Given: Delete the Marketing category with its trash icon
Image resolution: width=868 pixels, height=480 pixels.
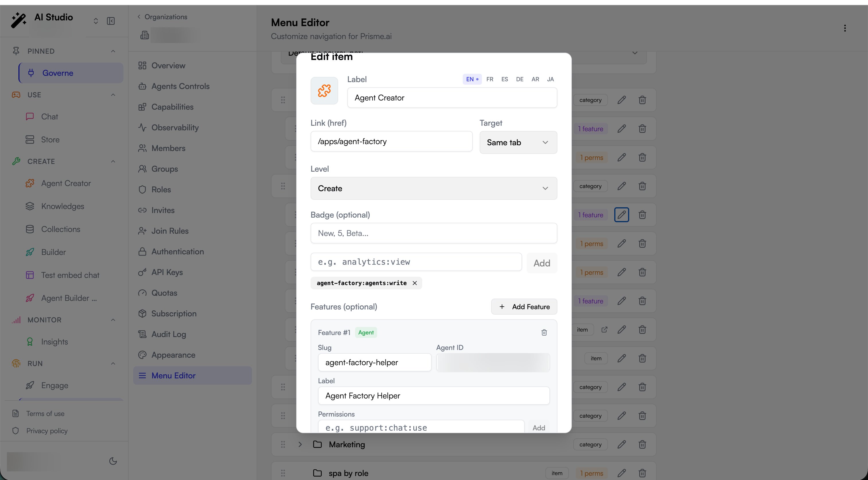Looking at the screenshot, I should 642,445.
